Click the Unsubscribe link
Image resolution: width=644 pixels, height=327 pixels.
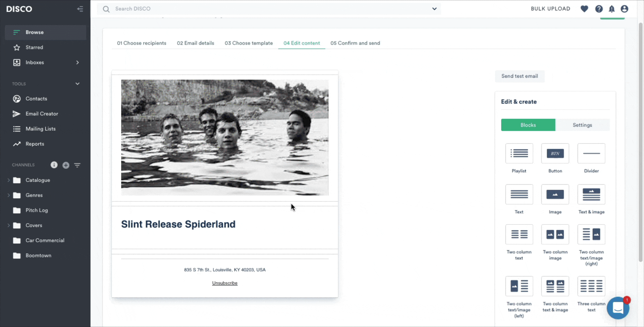[225, 283]
